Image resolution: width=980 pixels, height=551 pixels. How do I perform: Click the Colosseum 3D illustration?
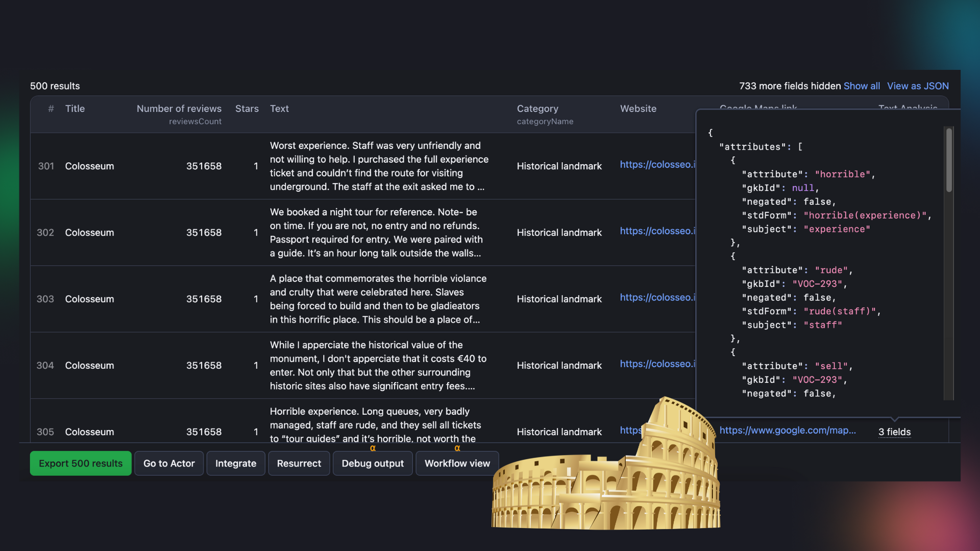(x=612, y=485)
